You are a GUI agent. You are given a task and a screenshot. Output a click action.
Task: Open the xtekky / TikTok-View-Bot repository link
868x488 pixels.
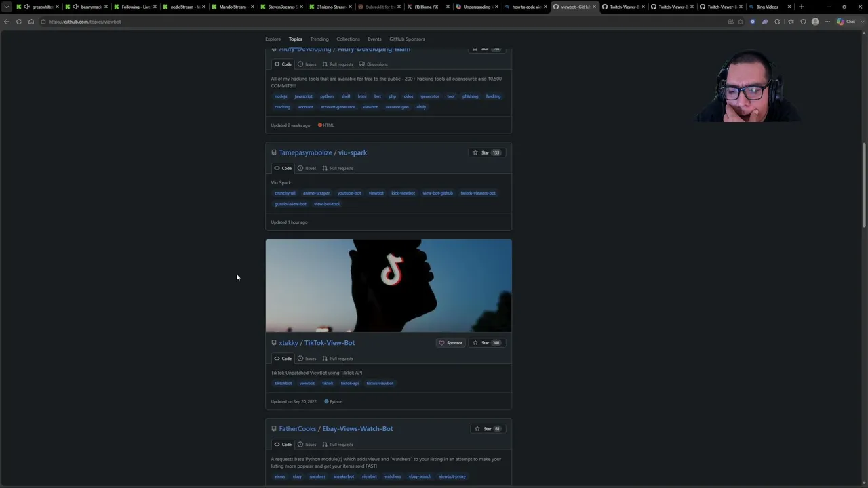tap(317, 343)
